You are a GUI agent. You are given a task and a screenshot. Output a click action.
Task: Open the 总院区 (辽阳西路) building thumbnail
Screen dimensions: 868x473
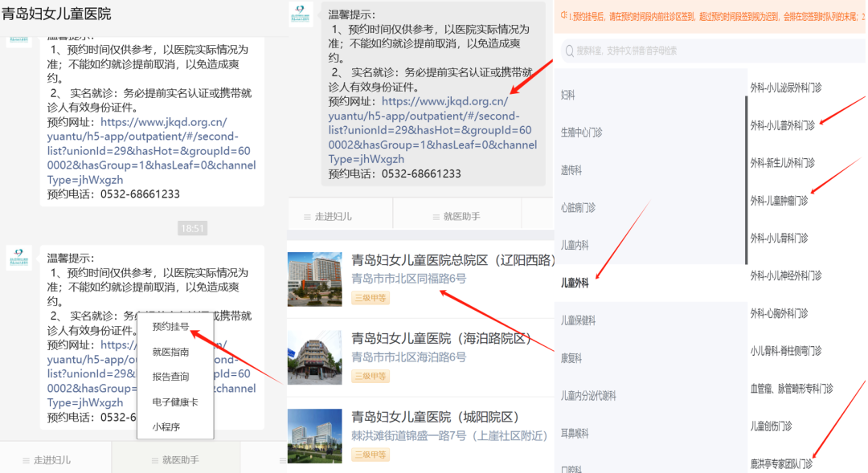pos(314,279)
